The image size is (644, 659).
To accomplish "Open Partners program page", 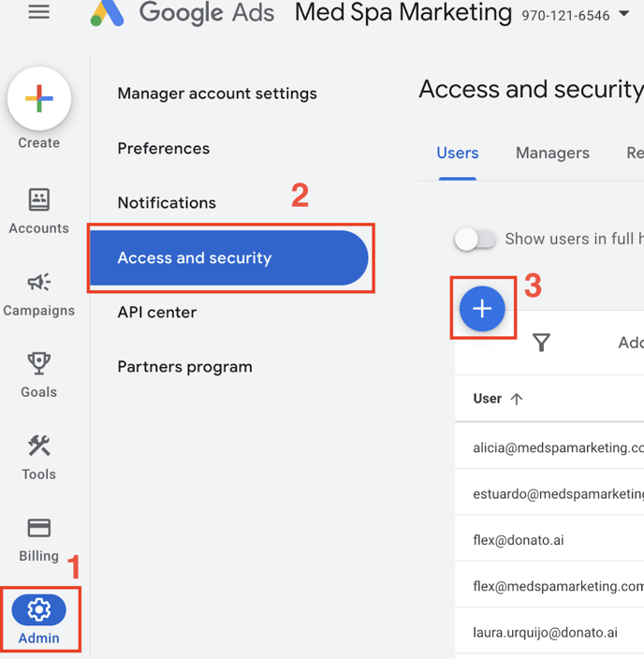I will 185,367.
